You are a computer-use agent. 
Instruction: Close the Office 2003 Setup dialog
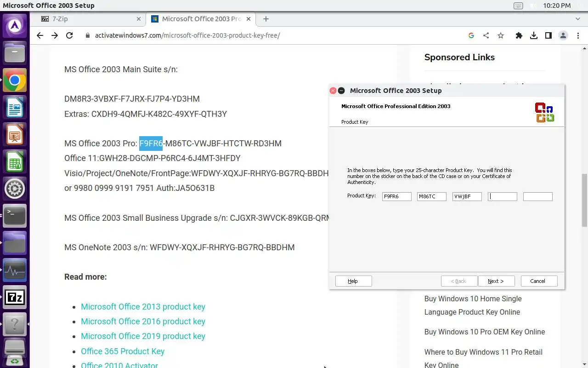click(x=333, y=91)
